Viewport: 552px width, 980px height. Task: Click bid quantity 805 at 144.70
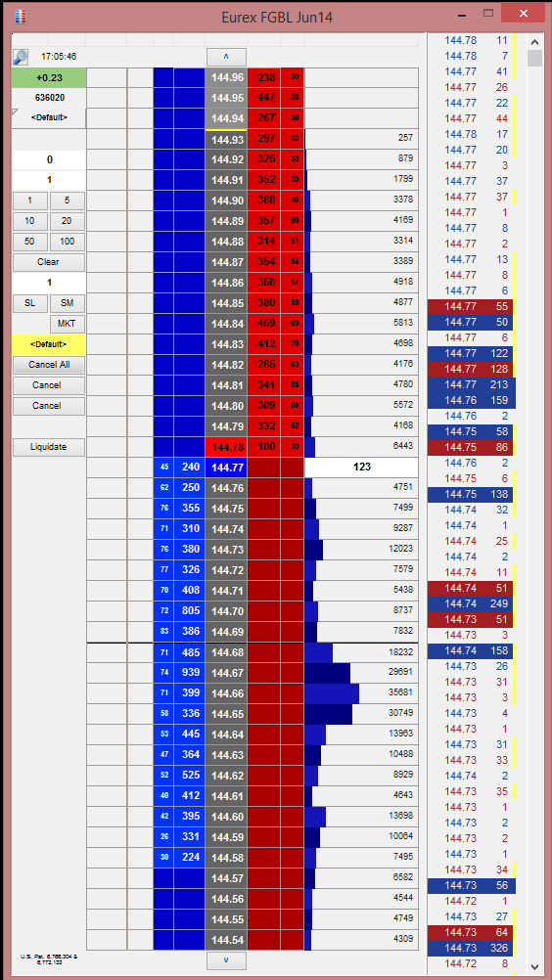coord(190,611)
